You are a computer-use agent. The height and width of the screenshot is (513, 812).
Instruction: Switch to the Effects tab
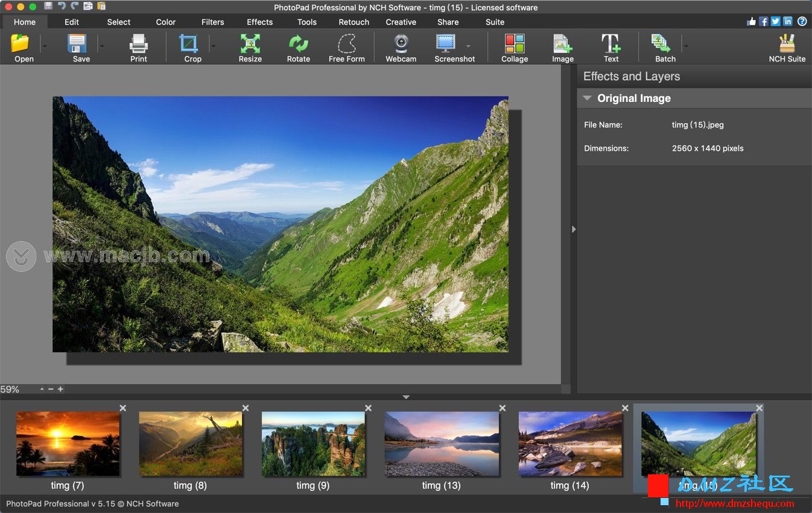tap(260, 22)
